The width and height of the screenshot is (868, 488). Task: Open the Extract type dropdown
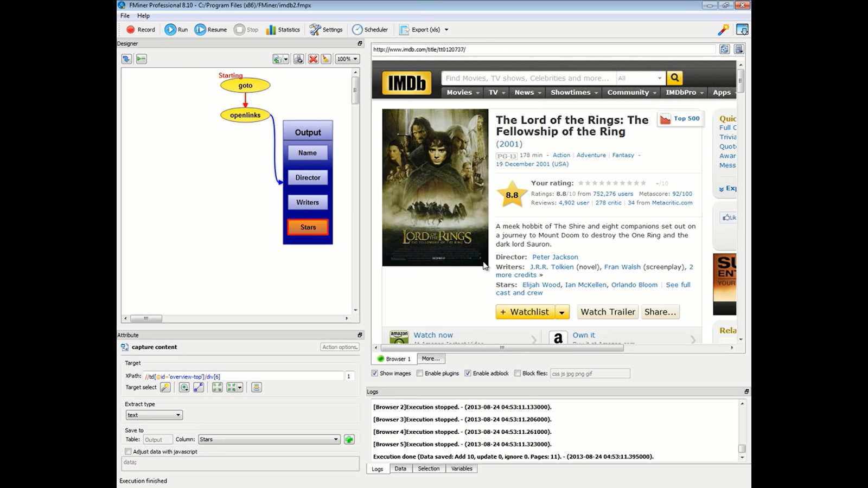pos(154,415)
